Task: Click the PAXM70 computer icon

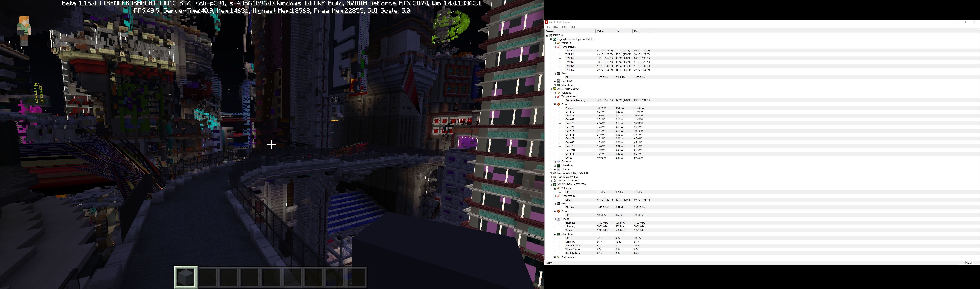Action: (551, 35)
